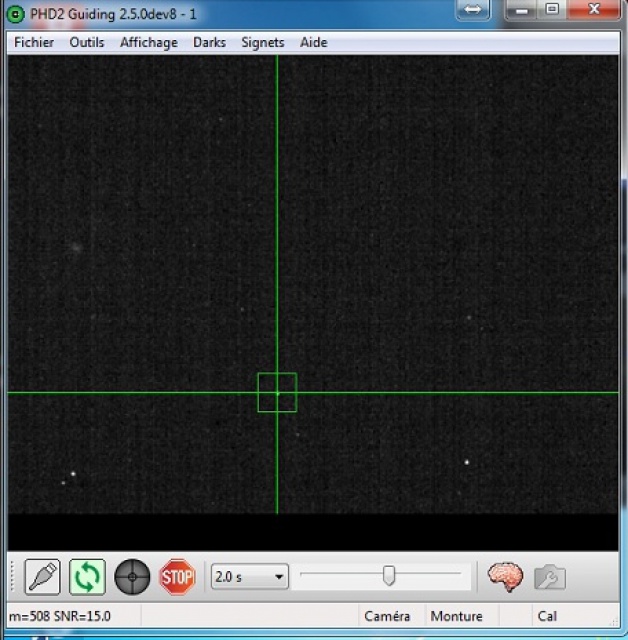The width and height of the screenshot is (628, 640).
Task: Click the Monture status bar entry
Action: 456,616
